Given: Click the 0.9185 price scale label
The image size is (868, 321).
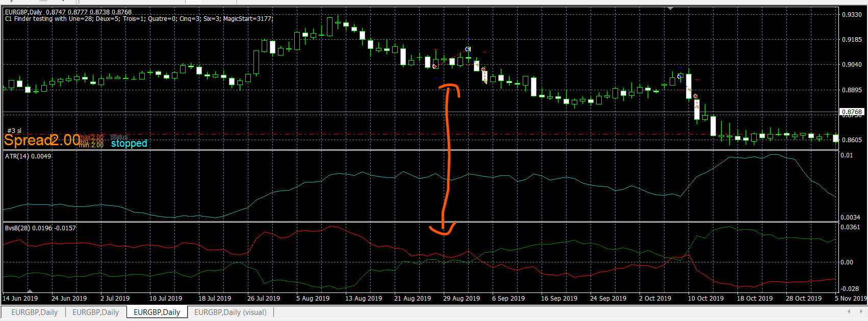Looking at the screenshot, I should pos(852,40).
